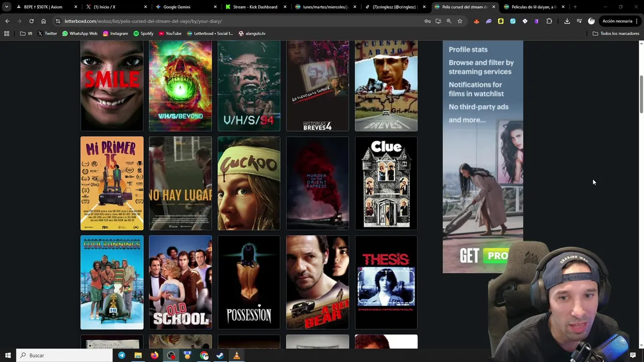Switch to the lunes/martes/miercoles tab
Screen dimensions: 644x362
click(324, 7)
